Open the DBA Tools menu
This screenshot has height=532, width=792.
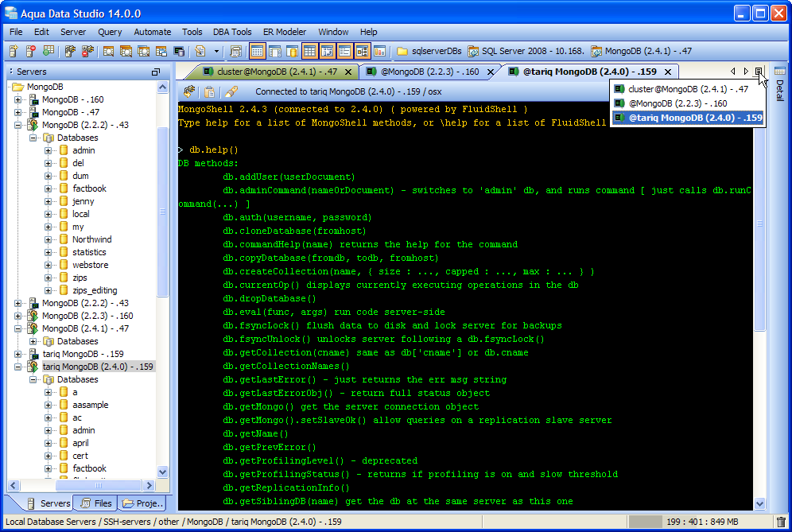pos(232,32)
